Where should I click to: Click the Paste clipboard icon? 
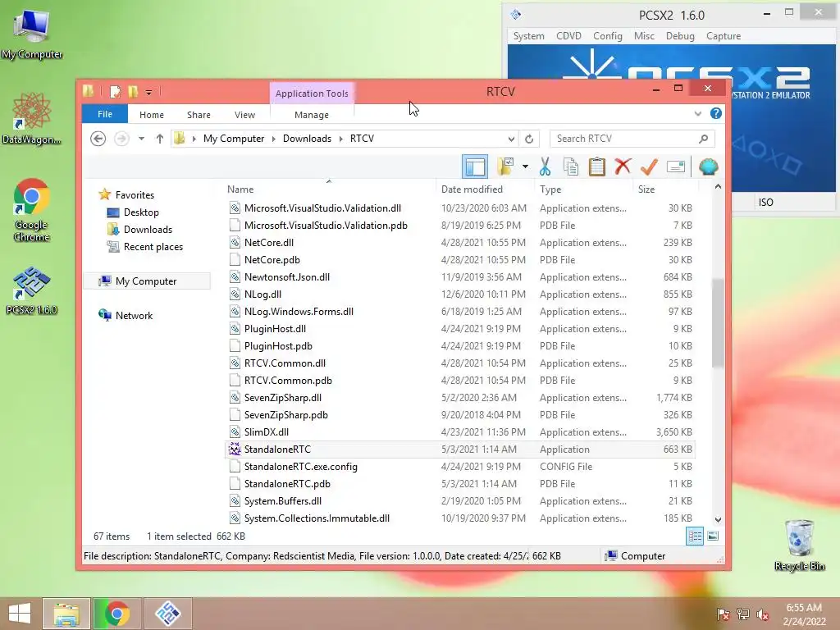[x=596, y=167]
